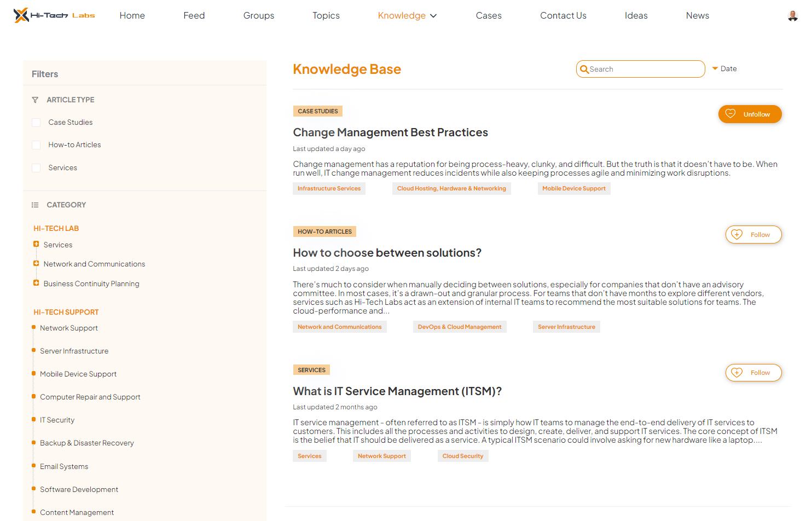Open the News page
Image resolution: width=812 pixels, height=521 pixels.
coord(698,15)
